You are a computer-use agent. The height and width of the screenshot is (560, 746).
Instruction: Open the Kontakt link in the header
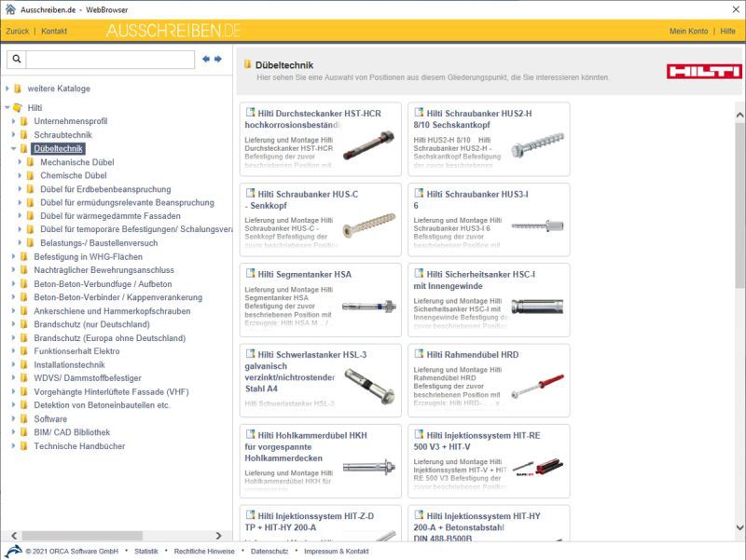point(54,31)
